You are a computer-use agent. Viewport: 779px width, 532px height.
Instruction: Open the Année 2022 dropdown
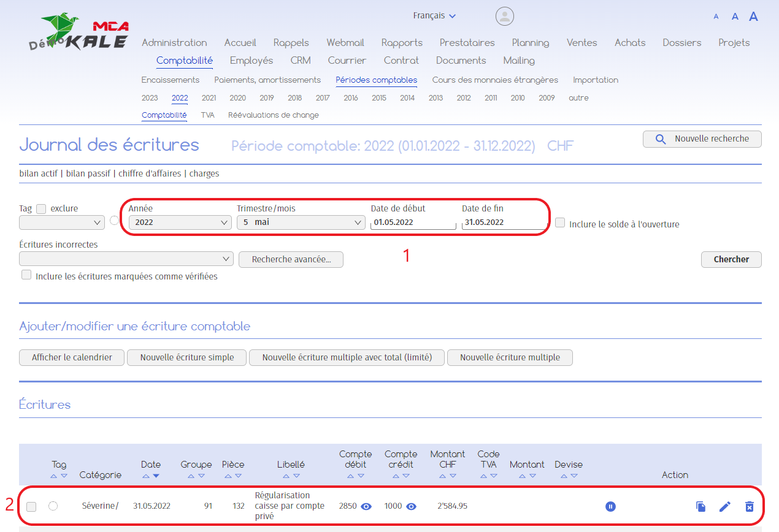tap(180, 222)
